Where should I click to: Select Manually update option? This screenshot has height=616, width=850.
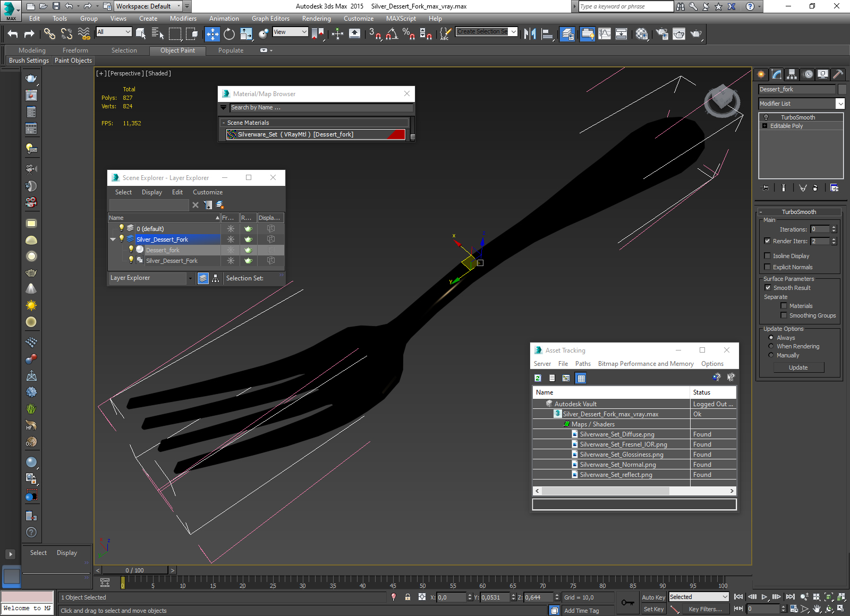[x=771, y=355]
